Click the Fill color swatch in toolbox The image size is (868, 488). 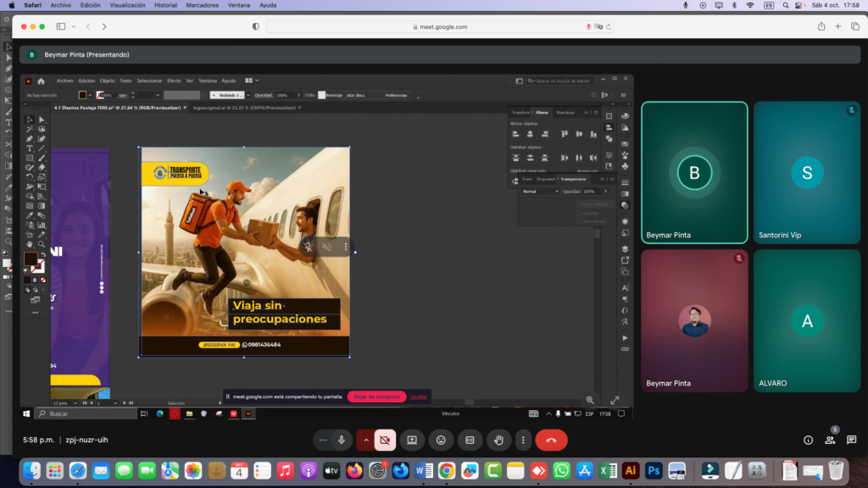(31, 258)
